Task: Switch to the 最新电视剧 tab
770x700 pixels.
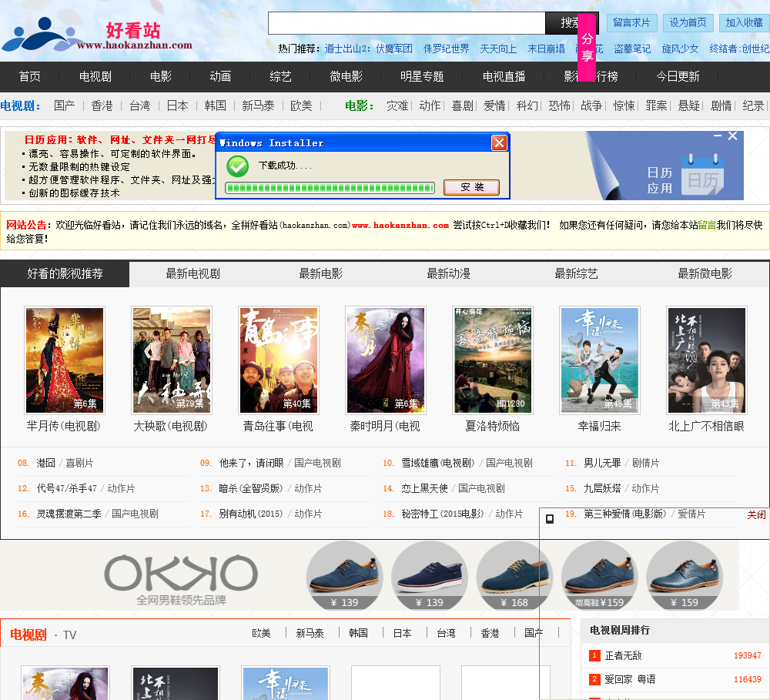Action: pos(193,274)
